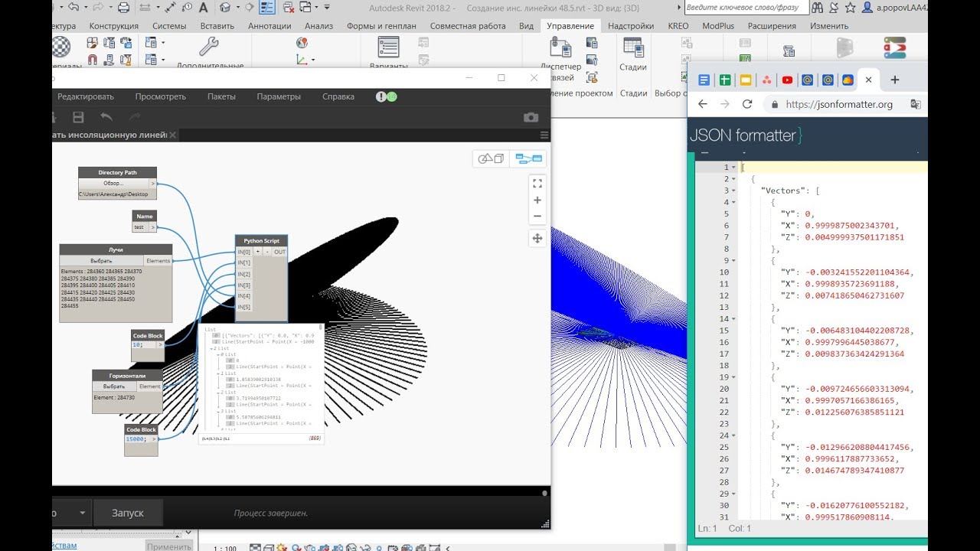
Task: Click the Dynamo save icon
Action: [78, 117]
